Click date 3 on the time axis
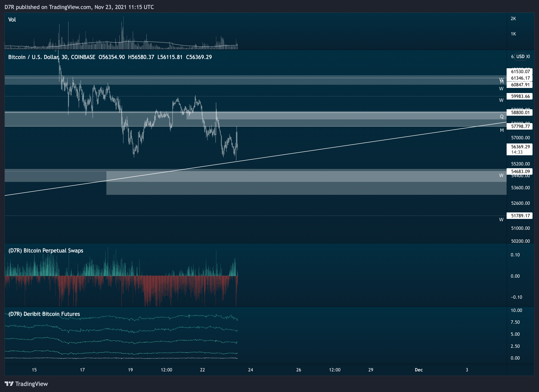 click(467, 370)
